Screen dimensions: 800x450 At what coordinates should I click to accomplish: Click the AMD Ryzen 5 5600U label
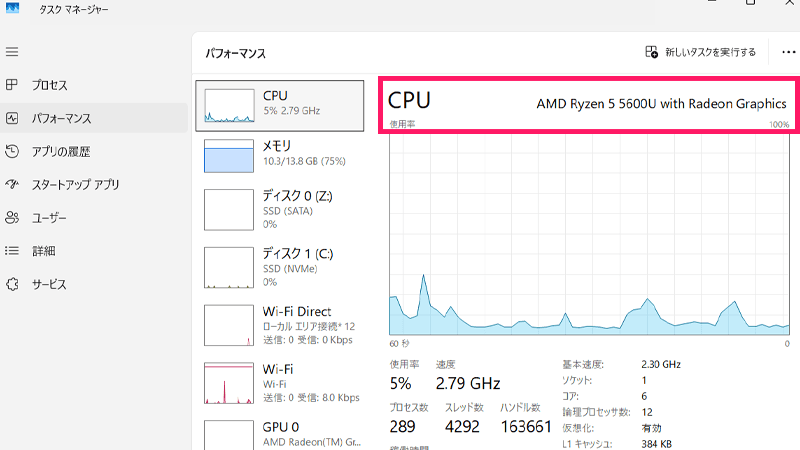click(x=661, y=103)
